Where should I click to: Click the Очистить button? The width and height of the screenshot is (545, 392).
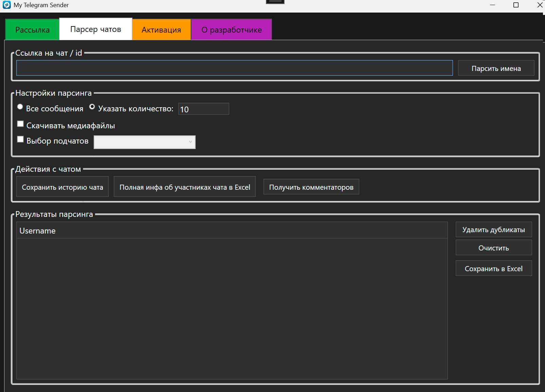(494, 248)
